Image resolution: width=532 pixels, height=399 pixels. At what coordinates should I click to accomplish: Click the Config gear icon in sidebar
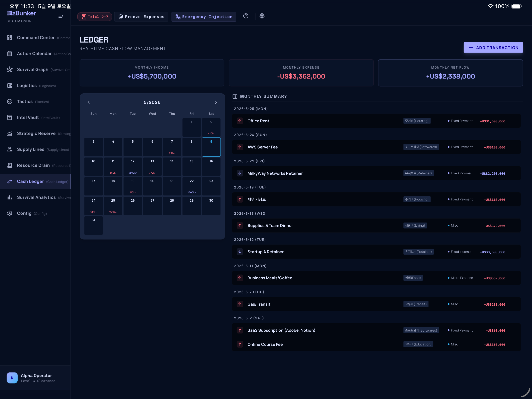tap(10, 213)
